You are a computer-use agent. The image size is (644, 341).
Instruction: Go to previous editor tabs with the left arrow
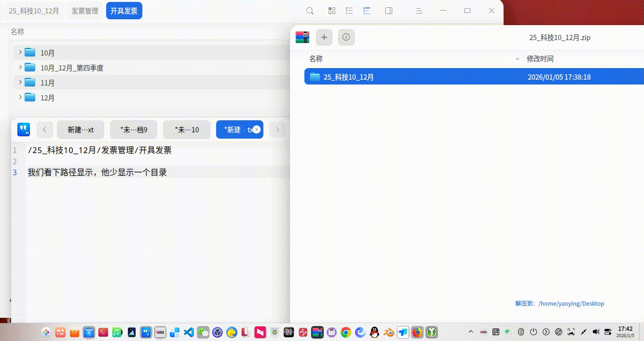click(45, 129)
